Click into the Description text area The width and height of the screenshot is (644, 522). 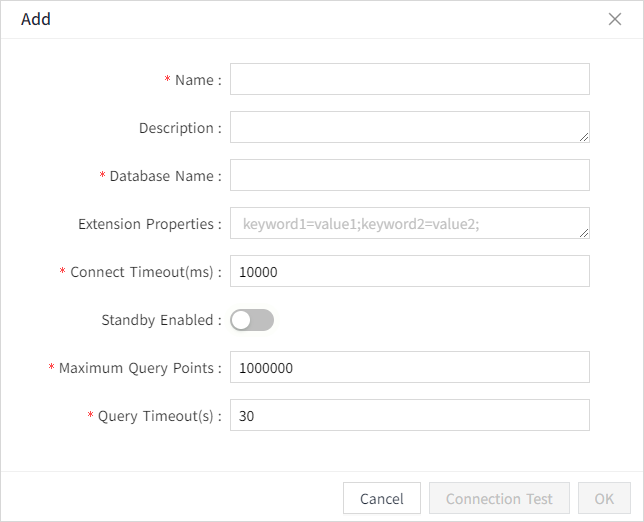click(405, 127)
